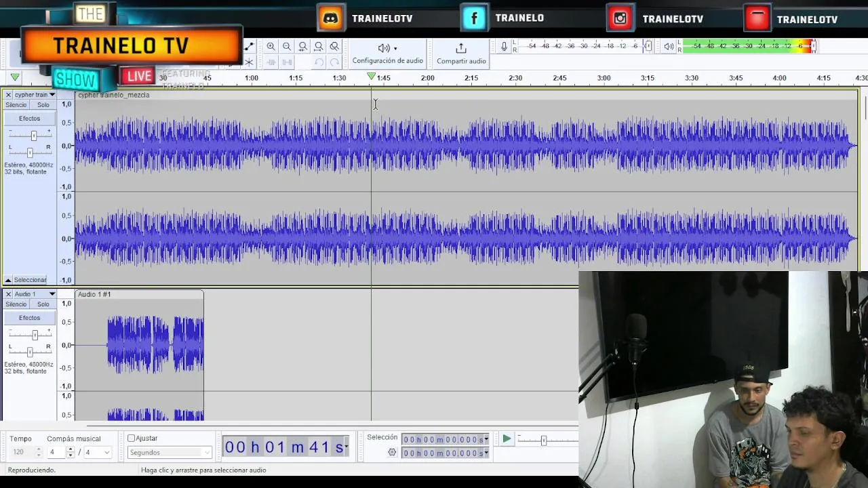Adjust Audio 1 track pan slider
The height and width of the screenshot is (488, 868).
click(29, 351)
